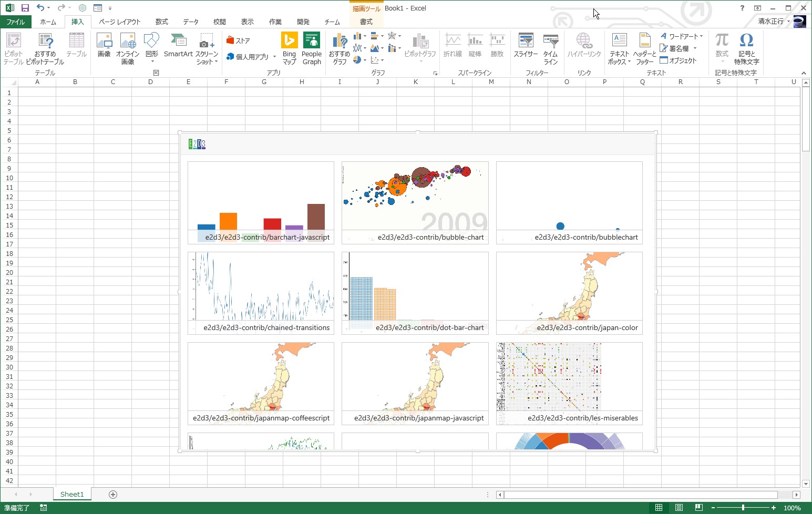Image resolution: width=812 pixels, height=514 pixels.
Task: Insert 縦棒 column sparkline
Action: pyautogui.click(x=475, y=45)
